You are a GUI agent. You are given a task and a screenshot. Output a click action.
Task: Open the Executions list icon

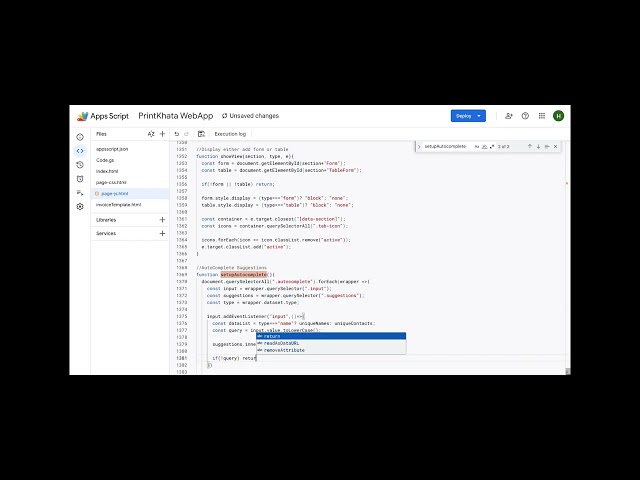click(x=80, y=193)
